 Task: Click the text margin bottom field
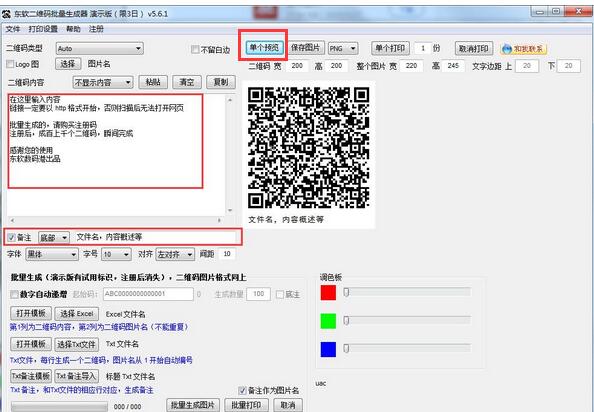pyautogui.click(x=569, y=66)
